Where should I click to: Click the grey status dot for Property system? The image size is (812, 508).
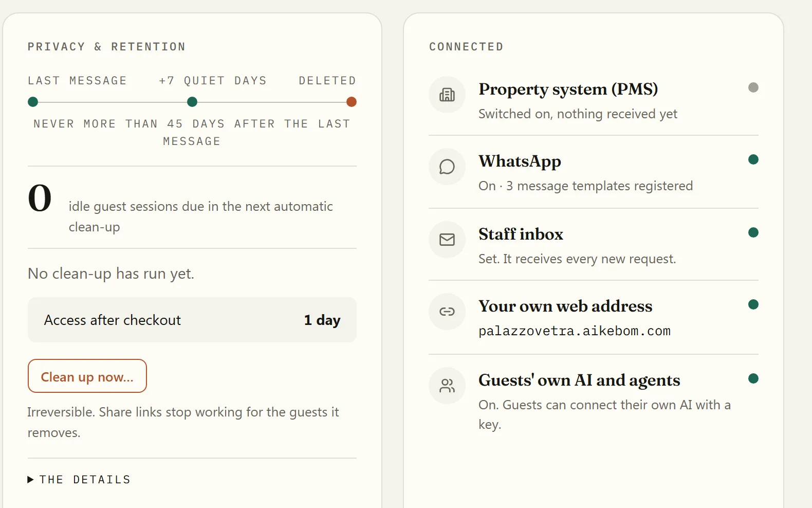(753, 87)
